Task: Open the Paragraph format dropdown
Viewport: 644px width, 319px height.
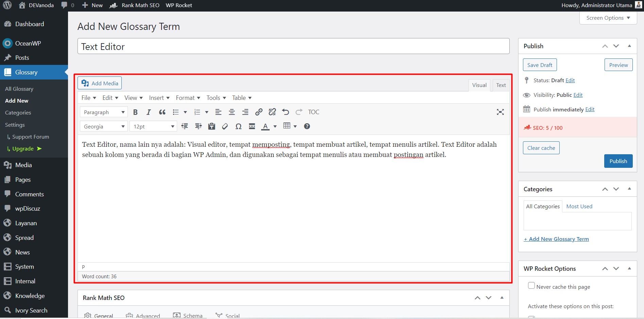Action: tap(104, 112)
